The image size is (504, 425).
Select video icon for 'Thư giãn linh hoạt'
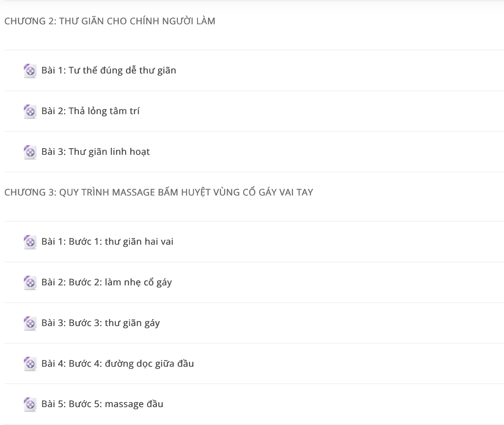[30, 152]
